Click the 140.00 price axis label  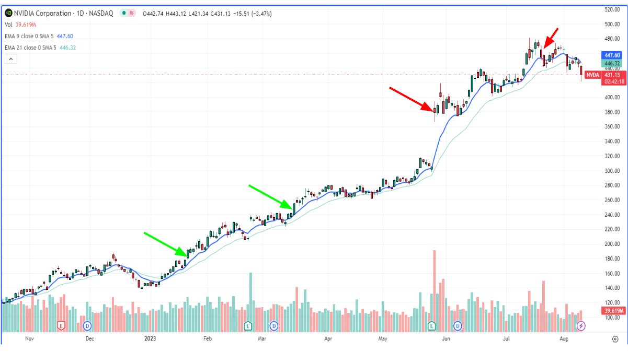(612, 288)
